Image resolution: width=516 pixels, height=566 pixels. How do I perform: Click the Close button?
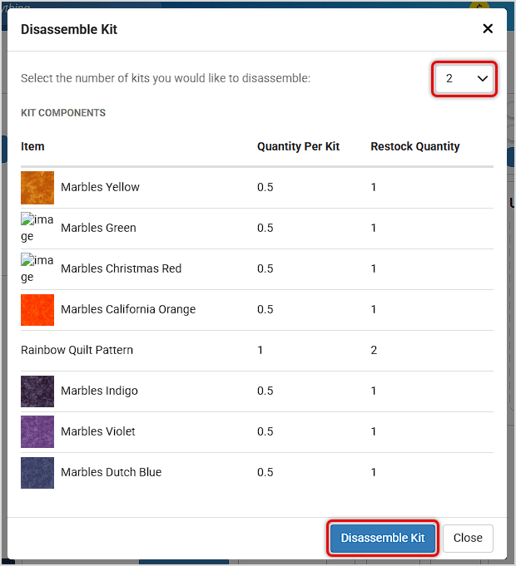point(468,538)
